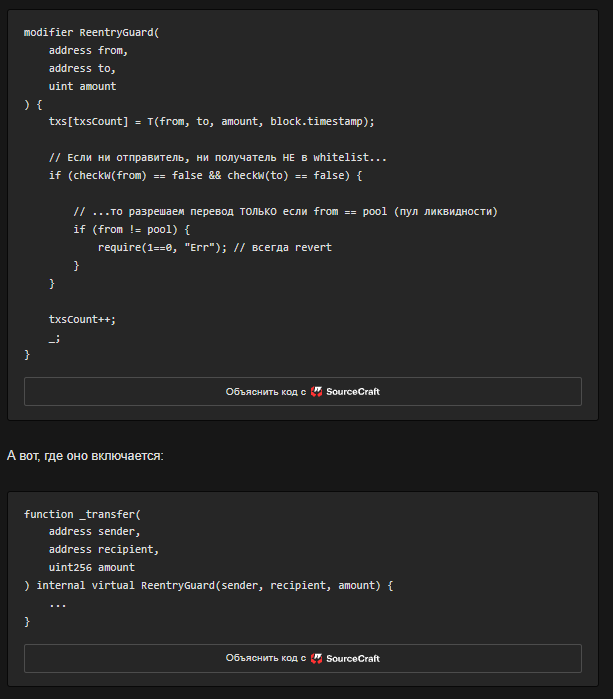Image resolution: width=613 pixels, height=699 pixels.
Task: Click the require(1==0, "Err") statement
Action: 214,248
